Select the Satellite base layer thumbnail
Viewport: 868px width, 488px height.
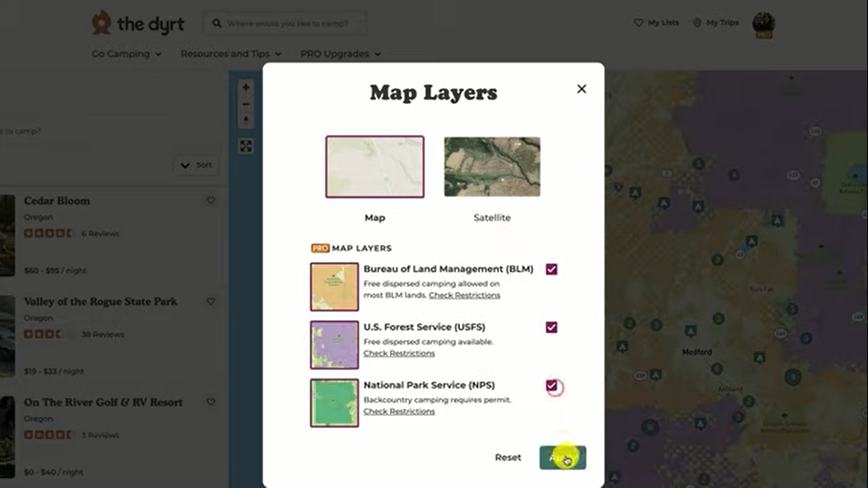tap(492, 166)
